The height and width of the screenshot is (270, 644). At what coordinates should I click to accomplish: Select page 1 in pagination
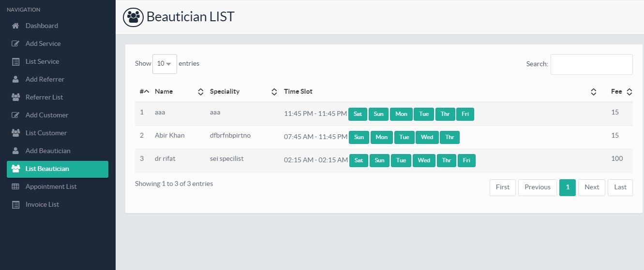click(x=568, y=187)
